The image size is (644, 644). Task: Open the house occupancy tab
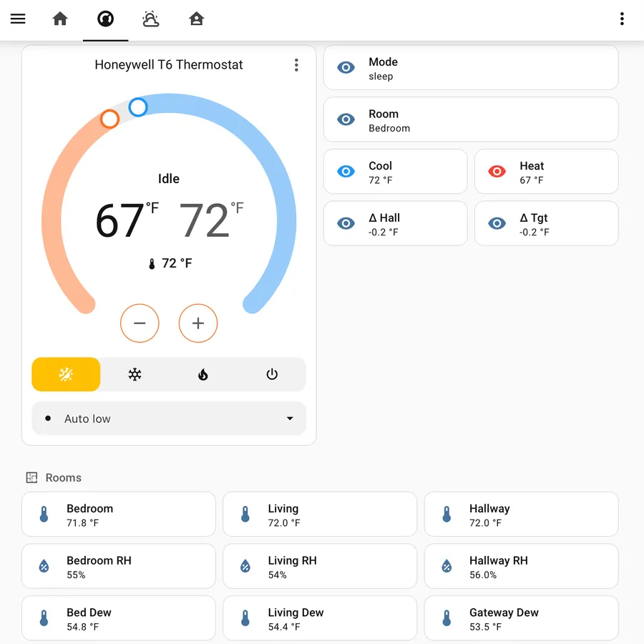[x=196, y=19]
